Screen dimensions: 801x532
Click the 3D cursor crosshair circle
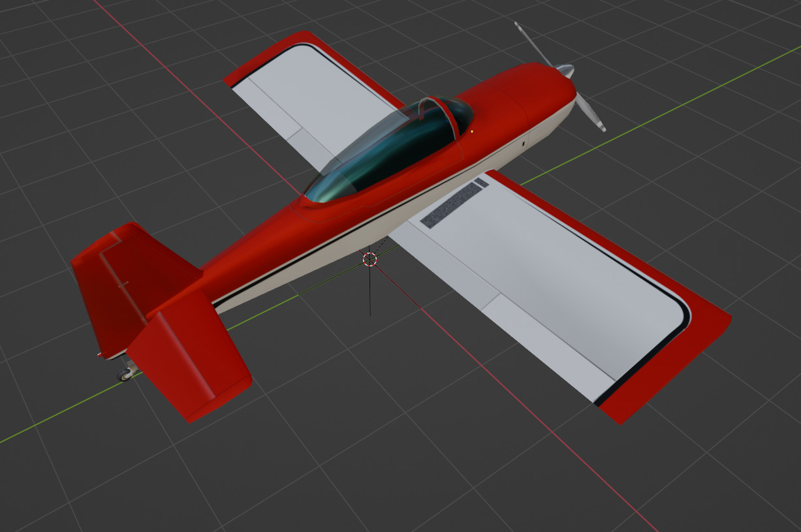[x=369, y=259]
